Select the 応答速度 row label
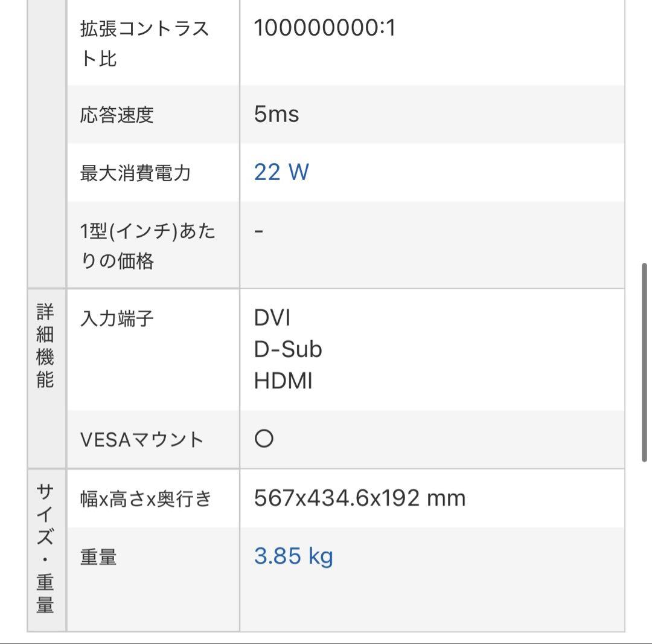 (117, 114)
